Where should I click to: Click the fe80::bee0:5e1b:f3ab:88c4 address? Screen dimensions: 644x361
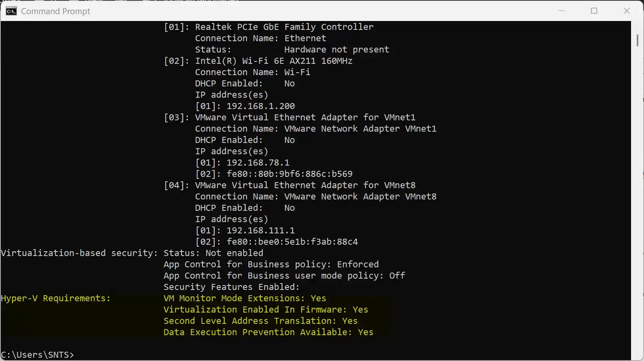click(292, 241)
